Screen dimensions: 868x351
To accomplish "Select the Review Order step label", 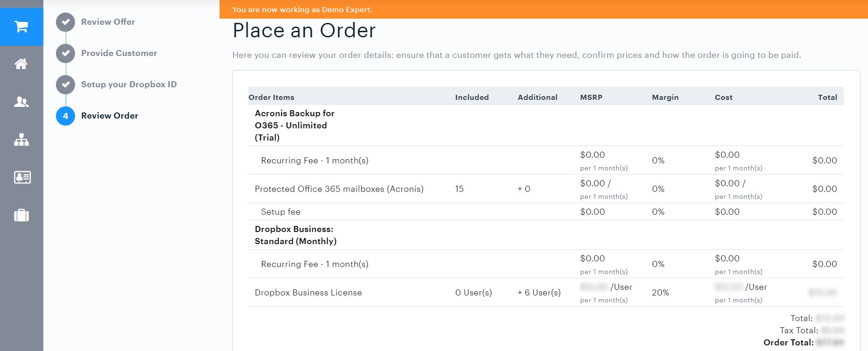I will 110,116.
